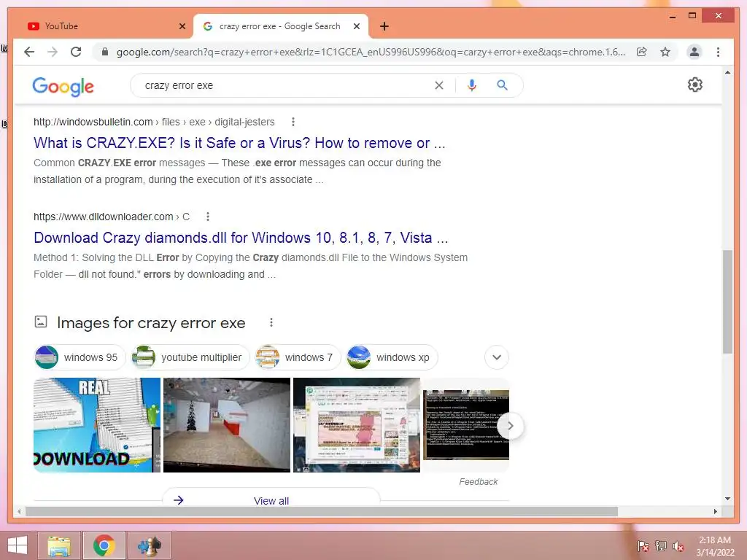
Task: Click the images section picture icon
Action: 41,322
